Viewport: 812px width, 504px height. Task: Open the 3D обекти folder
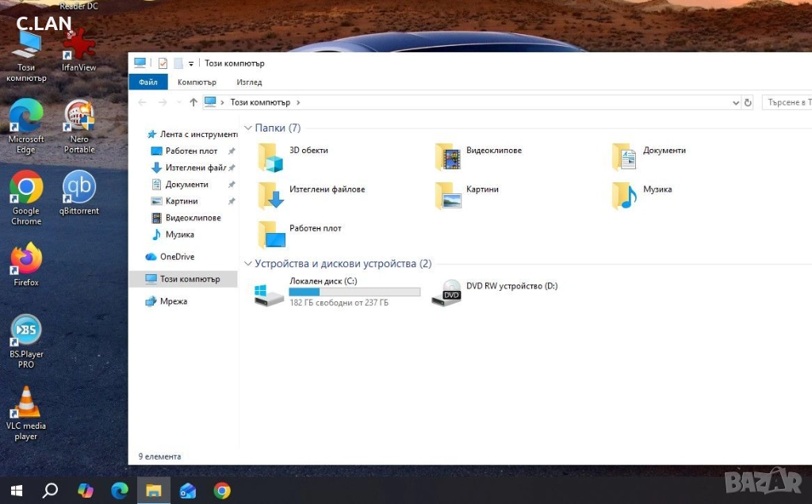pos(271,157)
